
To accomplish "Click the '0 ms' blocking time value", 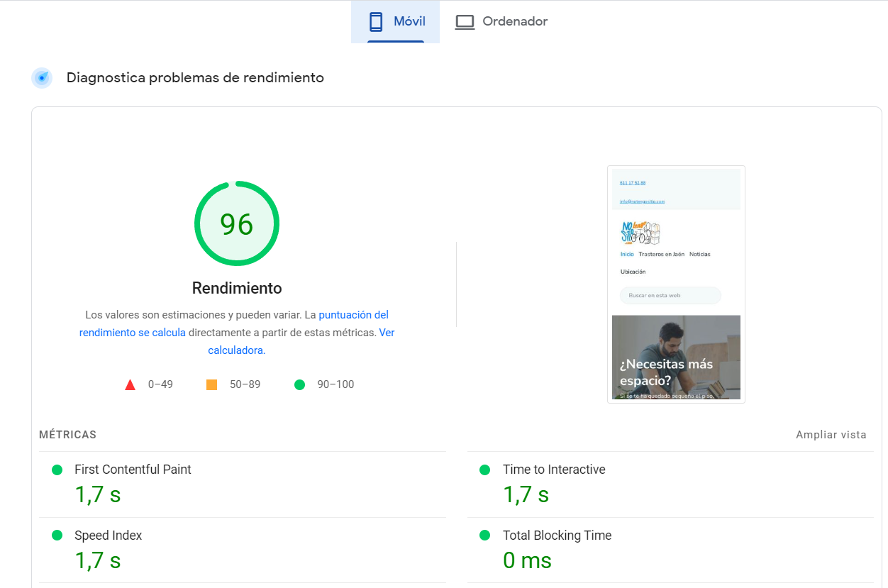I will click(527, 560).
